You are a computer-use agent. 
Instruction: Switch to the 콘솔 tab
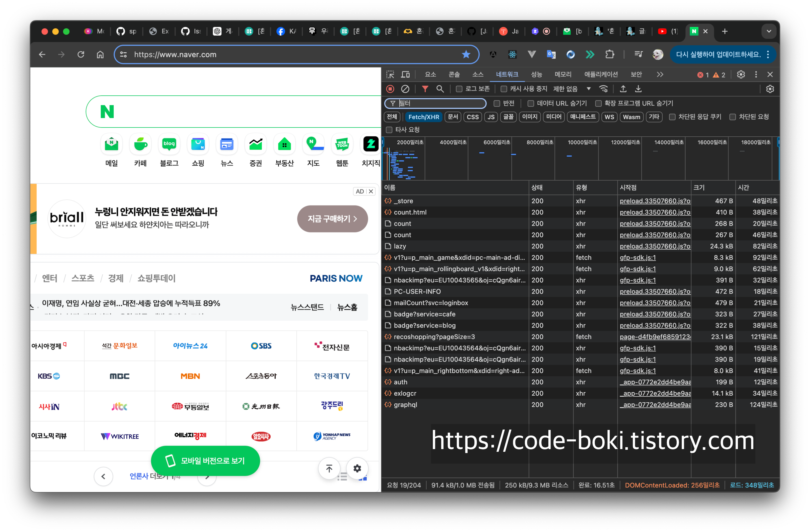pyautogui.click(x=454, y=75)
